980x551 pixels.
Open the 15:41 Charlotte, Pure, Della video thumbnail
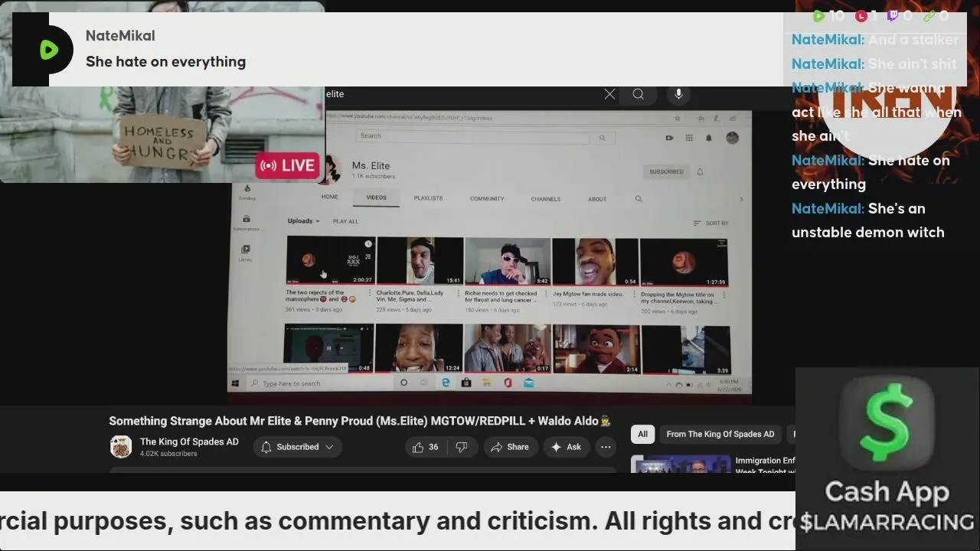[420, 261]
